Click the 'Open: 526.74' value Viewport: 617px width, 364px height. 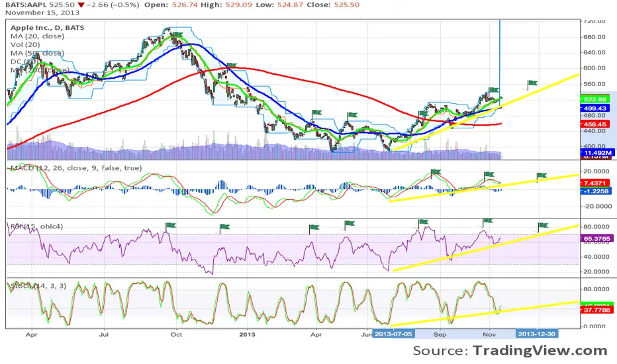(x=171, y=5)
